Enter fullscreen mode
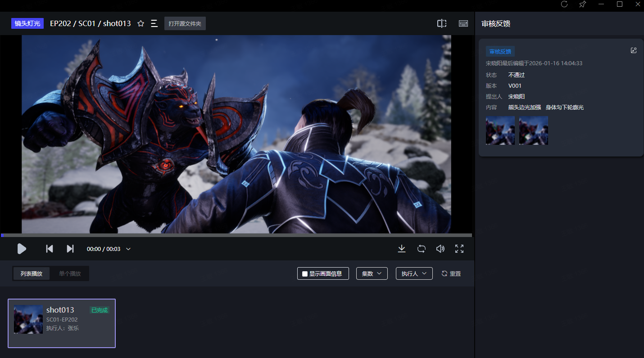This screenshot has width=644, height=358. [459, 249]
